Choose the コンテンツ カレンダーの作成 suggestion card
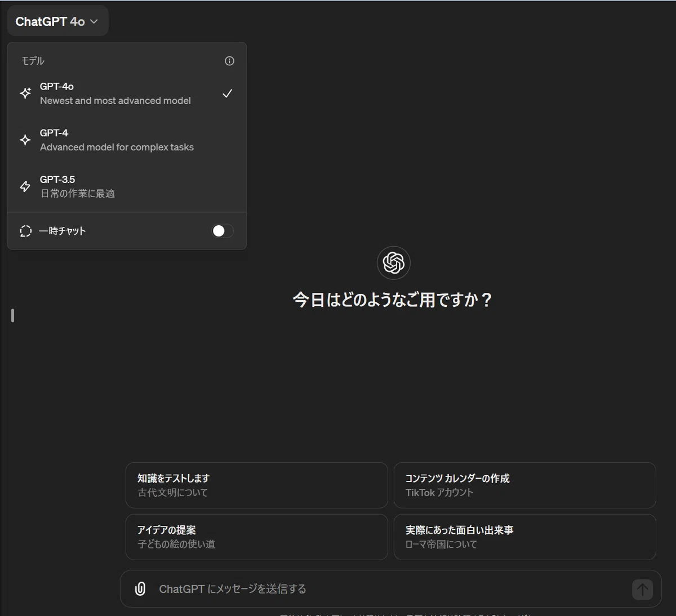This screenshot has height=616, width=676. tap(524, 485)
